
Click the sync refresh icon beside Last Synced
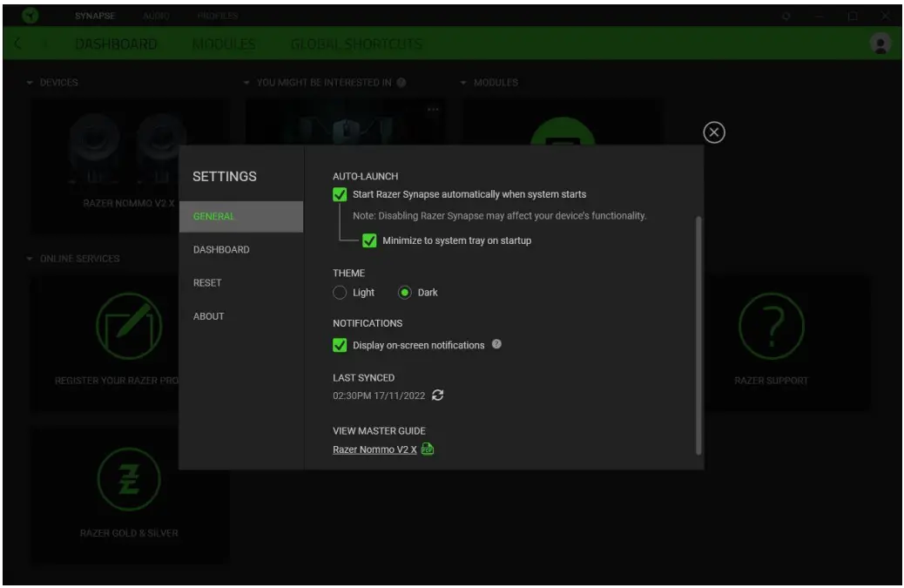438,395
